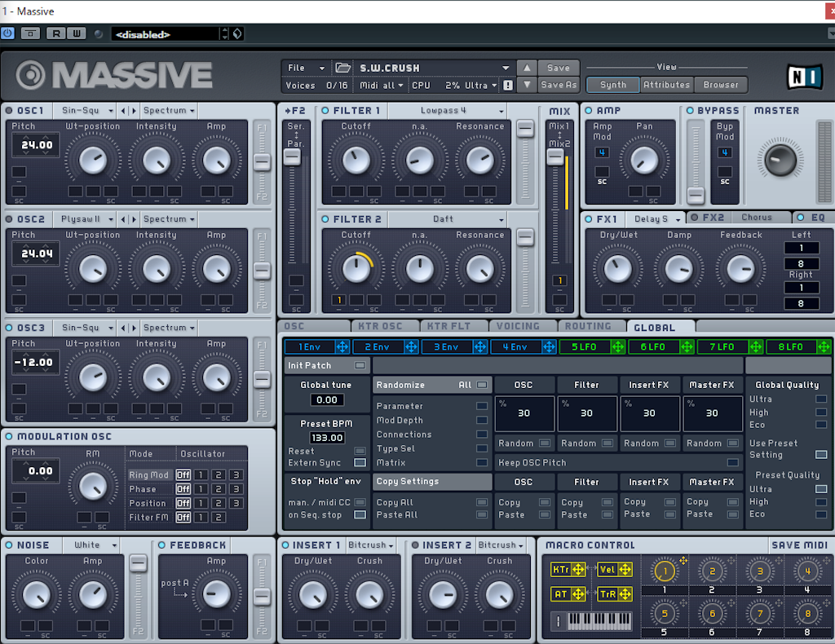Click the Macro 5 knob
835x644 pixels.
pyautogui.click(x=664, y=614)
